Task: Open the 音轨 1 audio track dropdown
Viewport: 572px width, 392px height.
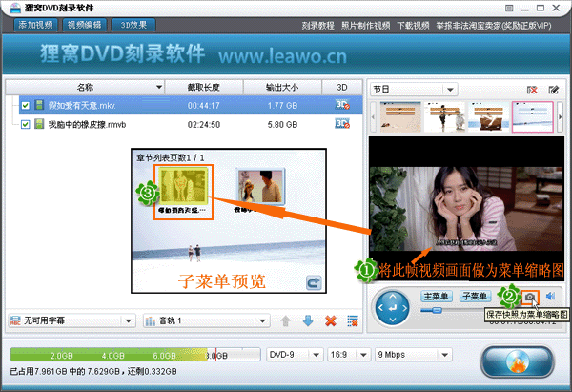Action: click(207, 320)
